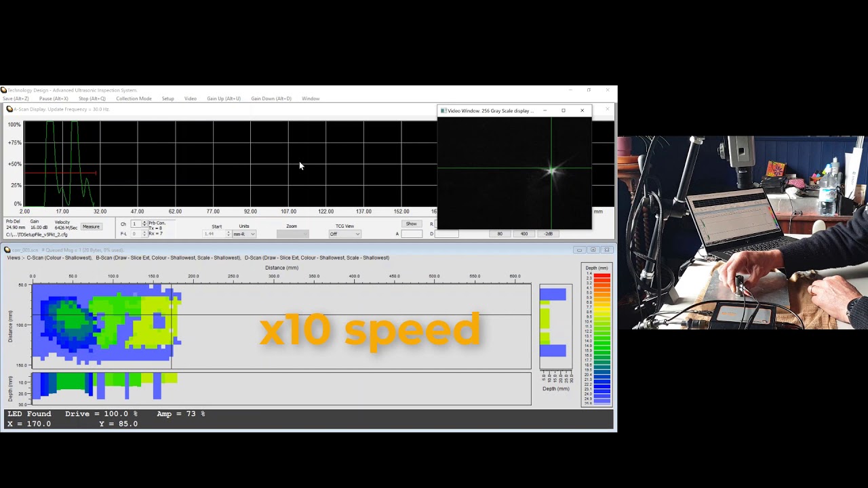Click the bright LED spot in Video Window
The image size is (868, 488).
tap(552, 169)
